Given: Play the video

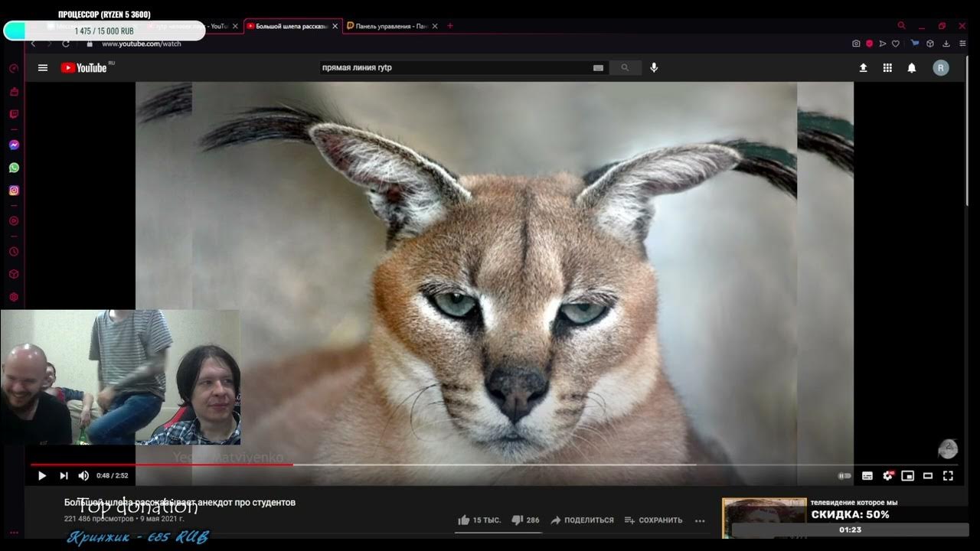Looking at the screenshot, I should (42, 476).
